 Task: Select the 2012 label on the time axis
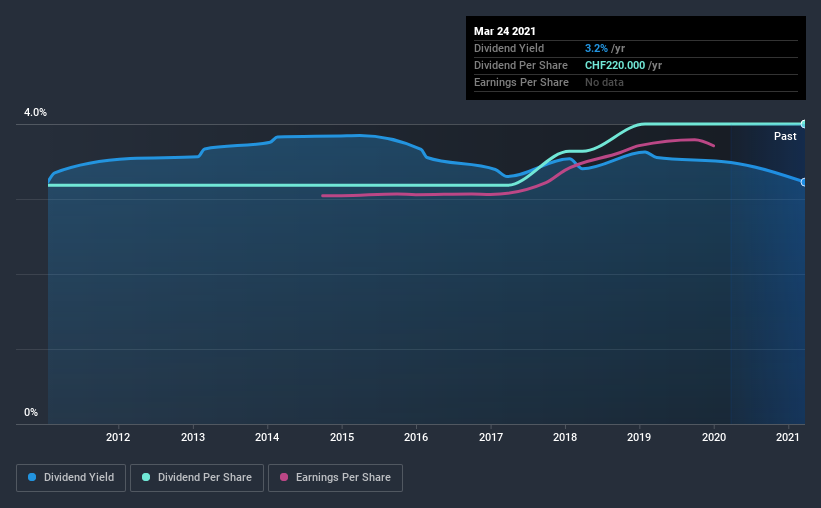pyautogui.click(x=118, y=437)
